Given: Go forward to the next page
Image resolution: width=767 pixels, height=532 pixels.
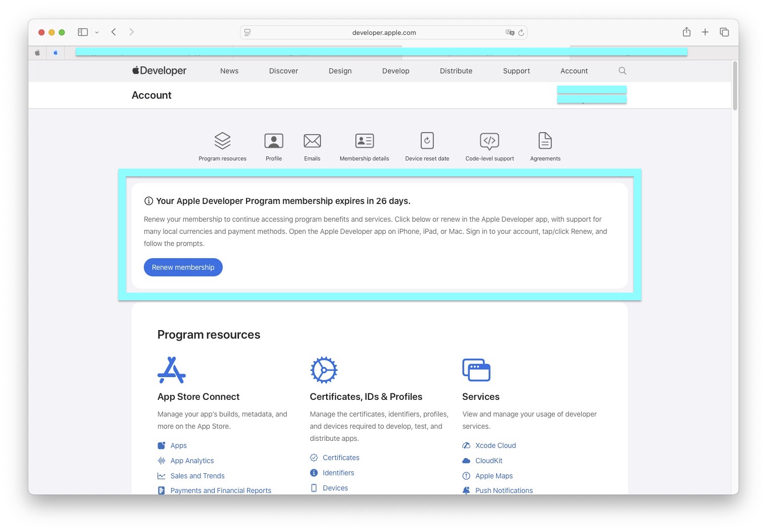Looking at the screenshot, I should [x=132, y=32].
